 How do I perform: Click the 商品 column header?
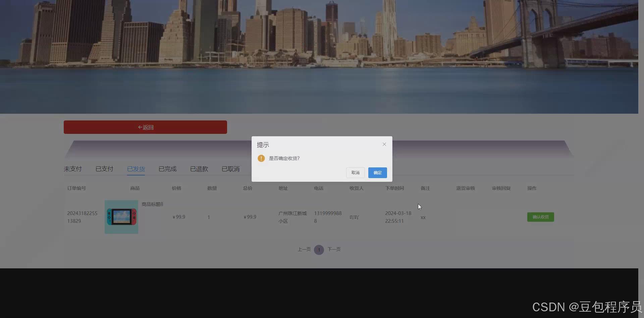click(135, 188)
